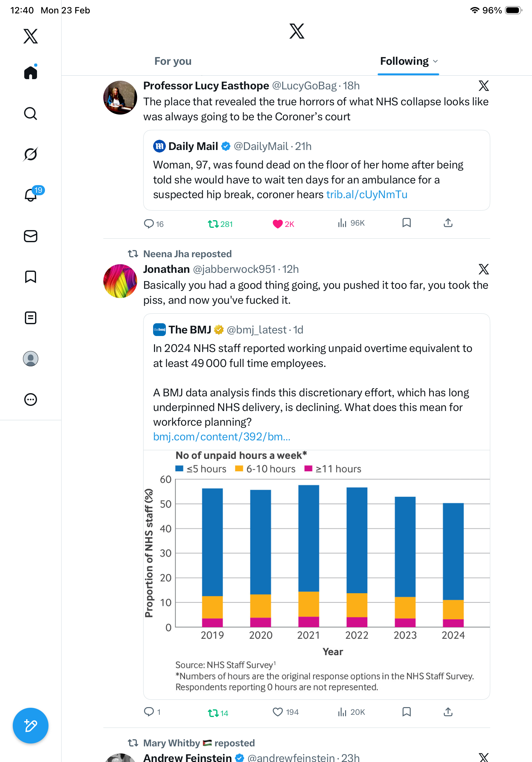Open the bmj.com/content/392 link
This screenshot has width=532, height=762.
pyautogui.click(x=222, y=437)
